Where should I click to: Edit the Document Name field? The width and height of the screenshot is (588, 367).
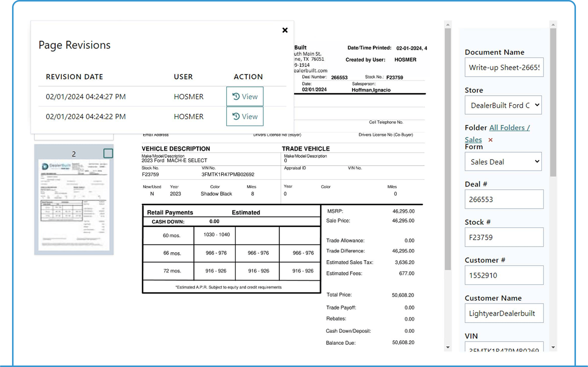pos(504,67)
